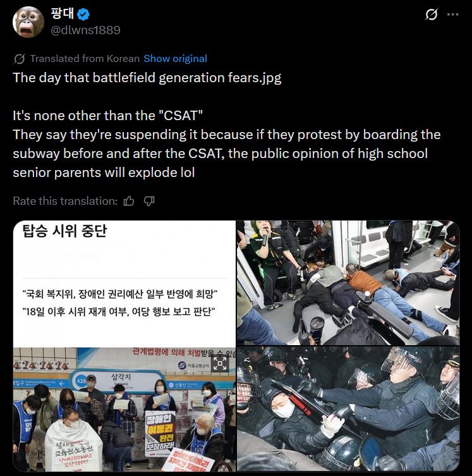
Task: Open riot police clash photo
Action: (x=348, y=409)
